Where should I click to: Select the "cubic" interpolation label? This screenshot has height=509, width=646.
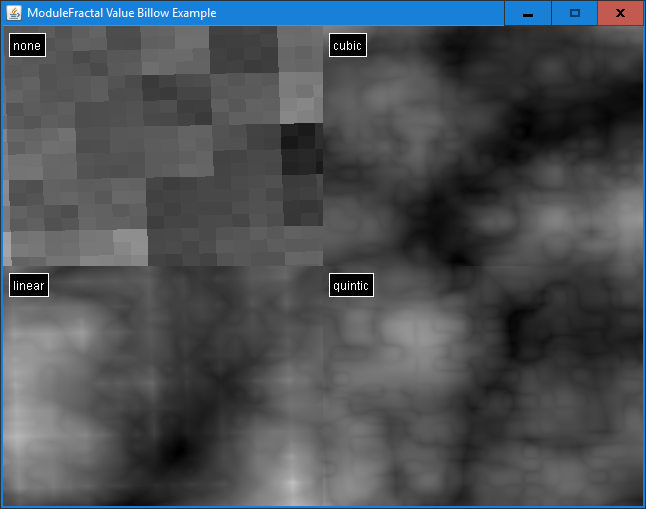(347, 46)
